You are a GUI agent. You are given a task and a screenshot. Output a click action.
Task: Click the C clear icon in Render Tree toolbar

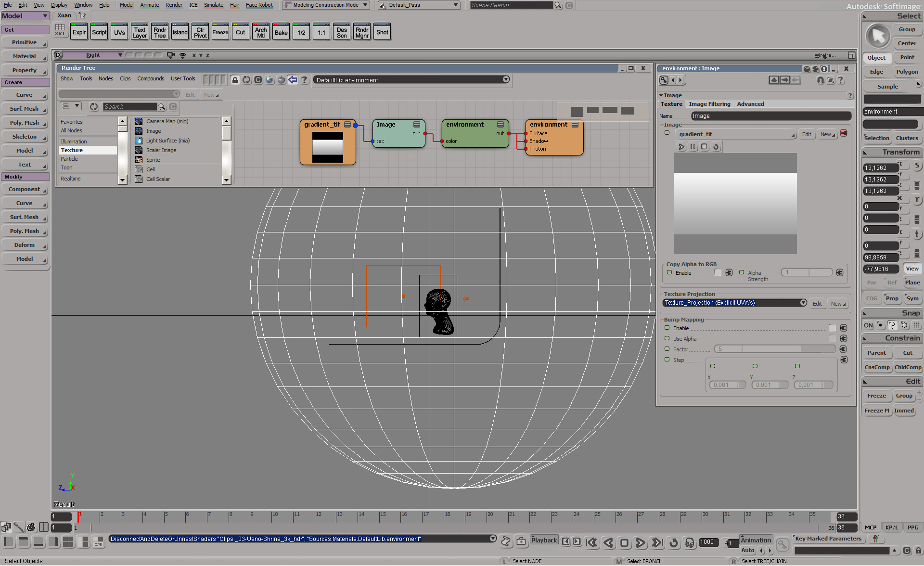pos(258,80)
